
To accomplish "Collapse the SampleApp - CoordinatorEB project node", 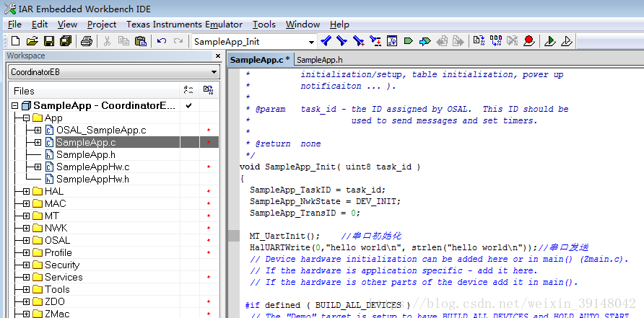I will coord(15,105).
